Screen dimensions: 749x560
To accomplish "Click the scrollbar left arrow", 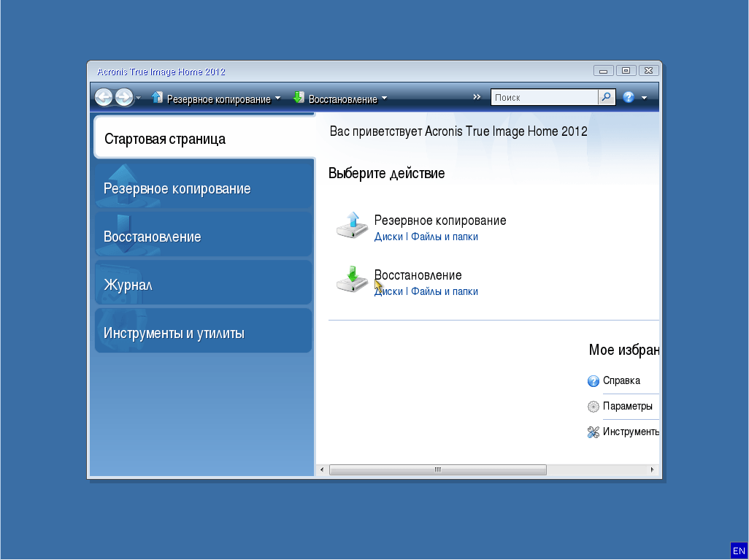I will (322, 469).
